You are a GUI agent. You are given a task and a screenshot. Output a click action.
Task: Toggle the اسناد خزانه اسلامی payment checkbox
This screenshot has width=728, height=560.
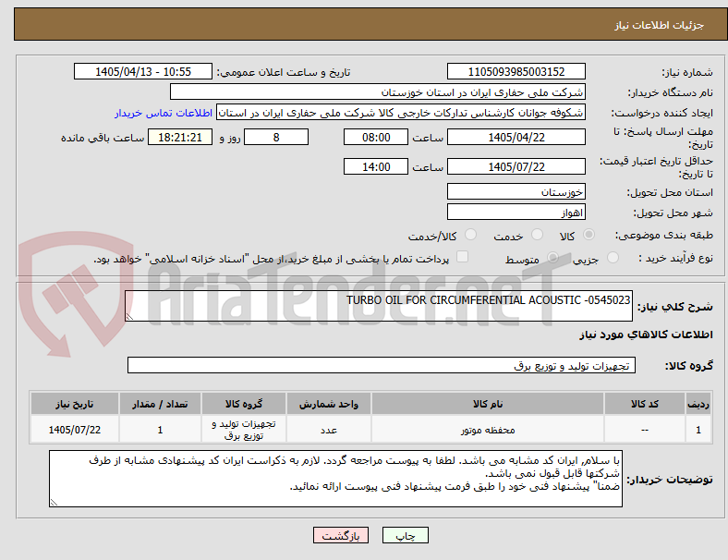pyautogui.click(x=462, y=257)
